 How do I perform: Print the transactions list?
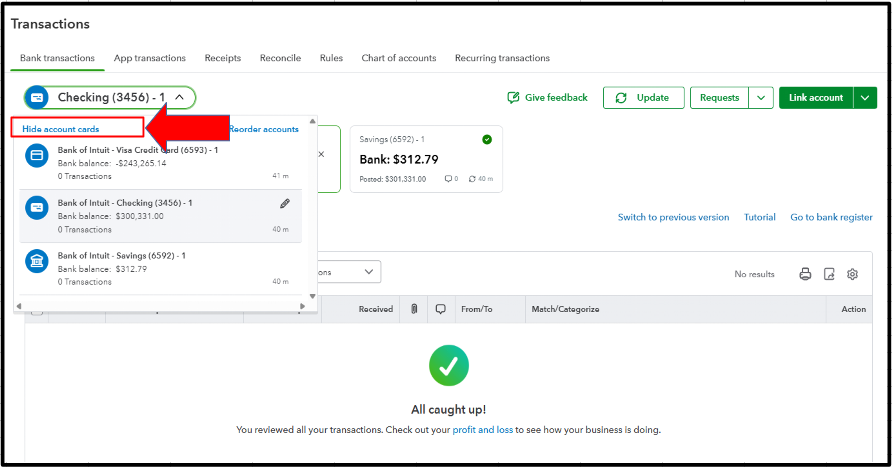[805, 274]
